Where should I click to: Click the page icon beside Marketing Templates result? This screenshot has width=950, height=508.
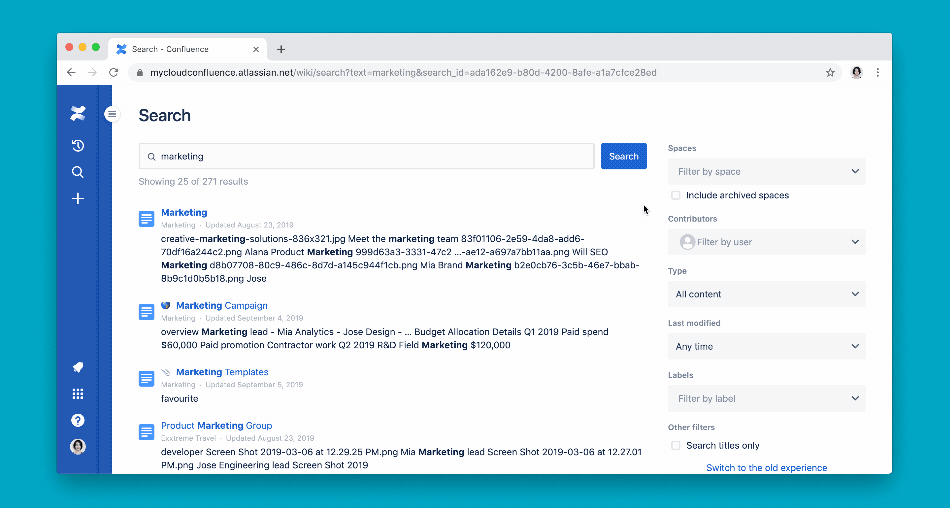pyautogui.click(x=146, y=378)
